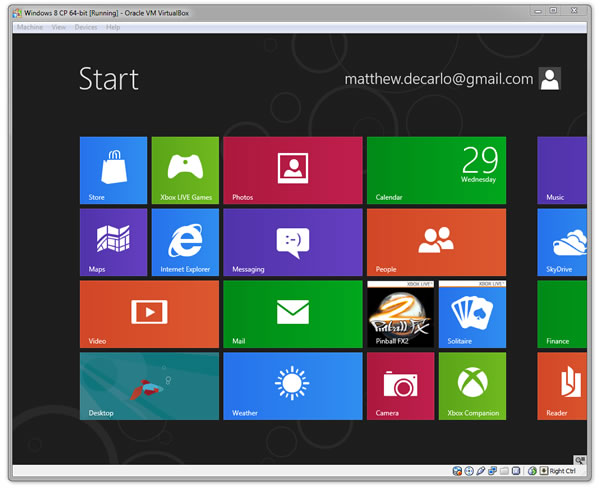The image size is (600, 491).
Task: Start the Solitaire tile
Action: pos(472,314)
